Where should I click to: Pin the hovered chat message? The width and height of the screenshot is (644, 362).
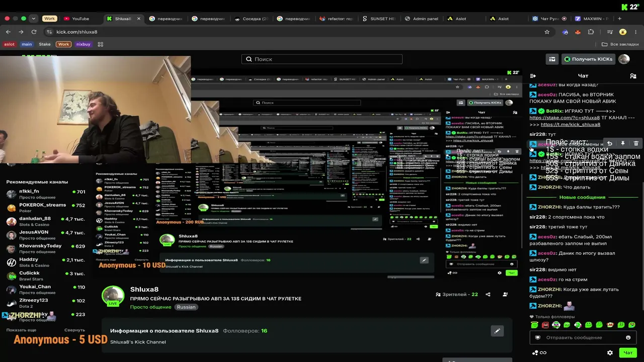622,143
